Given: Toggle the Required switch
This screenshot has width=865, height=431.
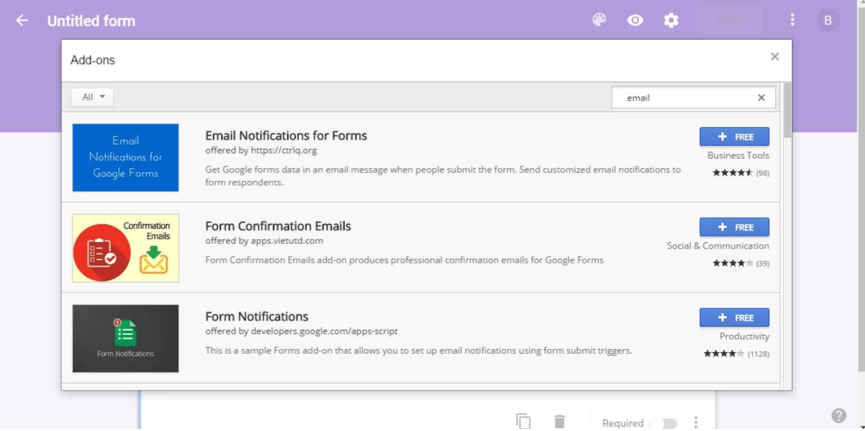Looking at the screenshot, I should pos(664,423).
